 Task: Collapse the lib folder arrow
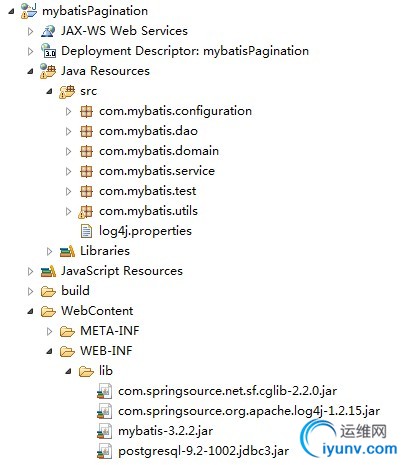(x=68, y=371)
